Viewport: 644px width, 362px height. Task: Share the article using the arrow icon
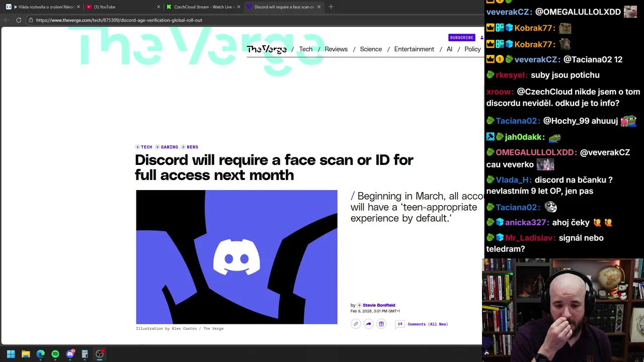(x=368, y=324)
